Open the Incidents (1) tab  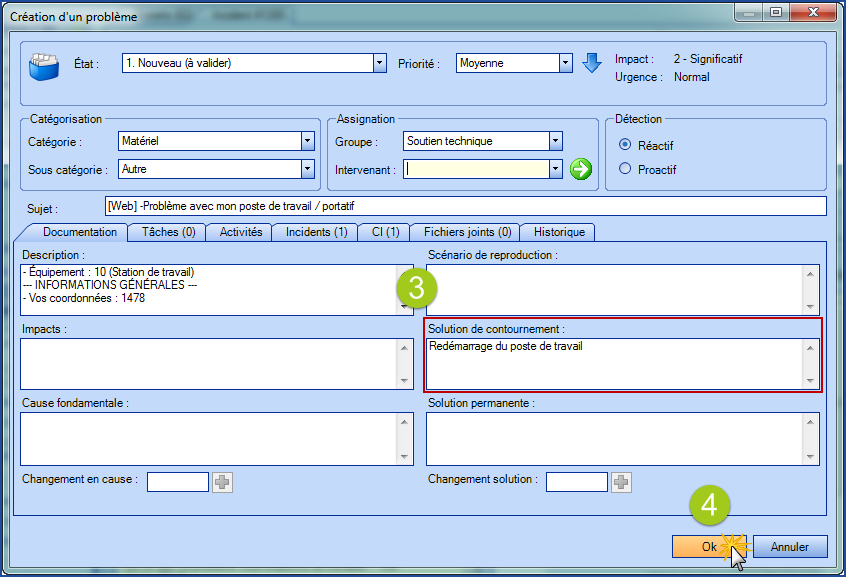click(x=316, y=232)
